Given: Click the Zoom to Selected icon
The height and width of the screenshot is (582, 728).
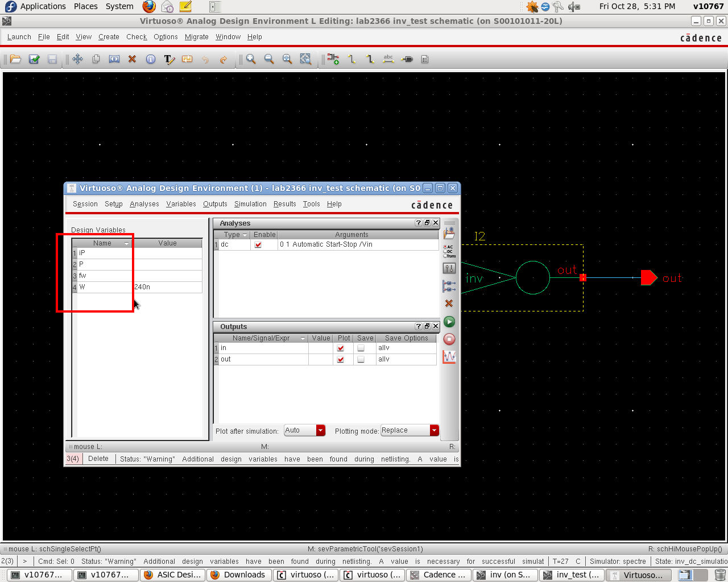Looking at the screenshot, I should tap(305, 59).
